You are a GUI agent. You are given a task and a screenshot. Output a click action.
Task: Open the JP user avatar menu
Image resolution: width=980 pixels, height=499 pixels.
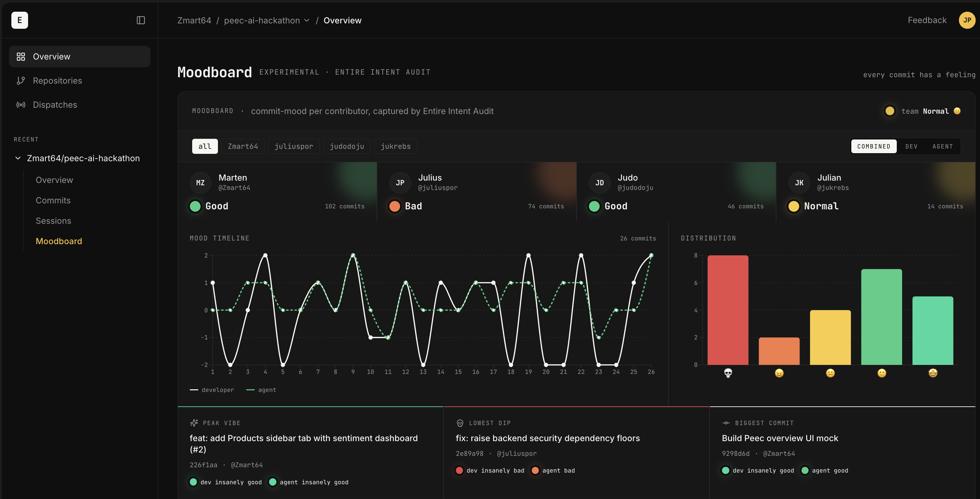(x=967, y=20)
